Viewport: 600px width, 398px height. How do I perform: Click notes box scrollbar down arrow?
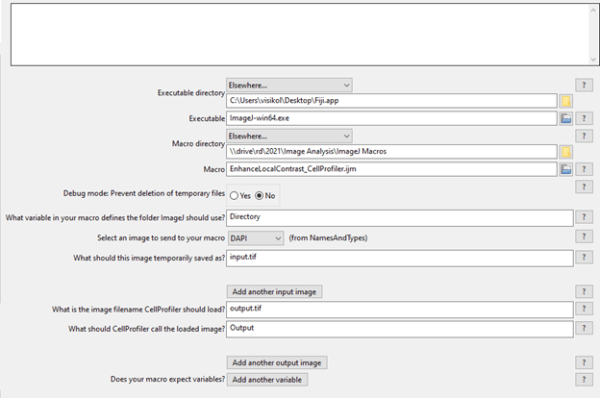[x=593, y=59]
